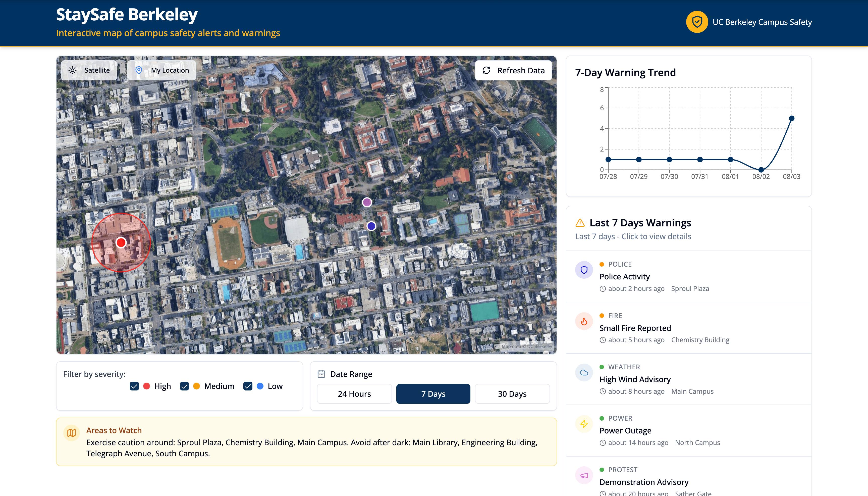Screen dimensions: 868x496
Task: Click the megaphone icon for Demonstration Advisory
Action: point(584,475)
